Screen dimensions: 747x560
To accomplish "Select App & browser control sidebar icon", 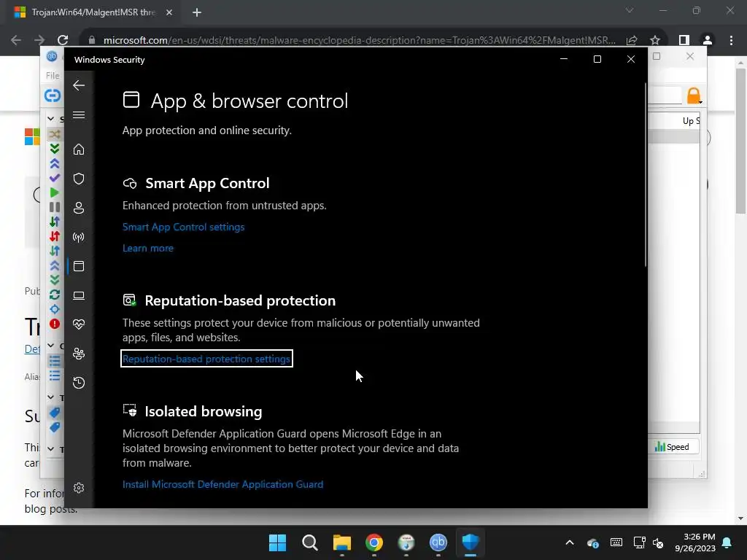I will (x=79, y=266).
